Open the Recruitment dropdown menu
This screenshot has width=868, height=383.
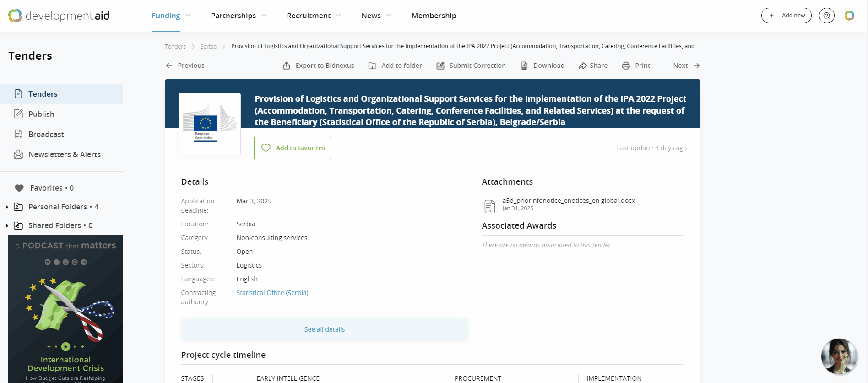tap(314, 16)
